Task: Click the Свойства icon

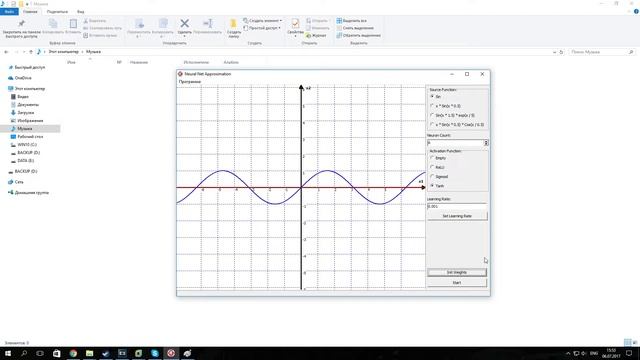Action: point(295,23)
